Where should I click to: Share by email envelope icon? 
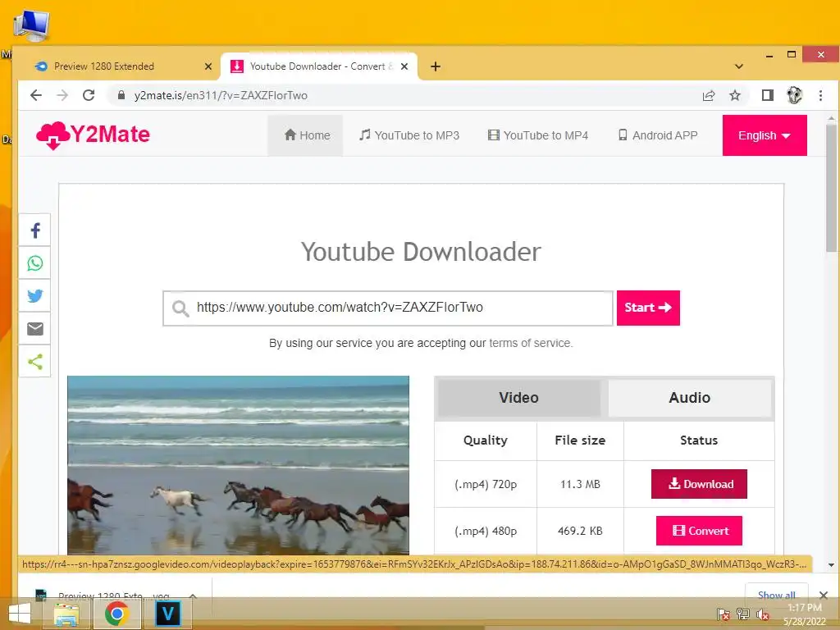35,329
